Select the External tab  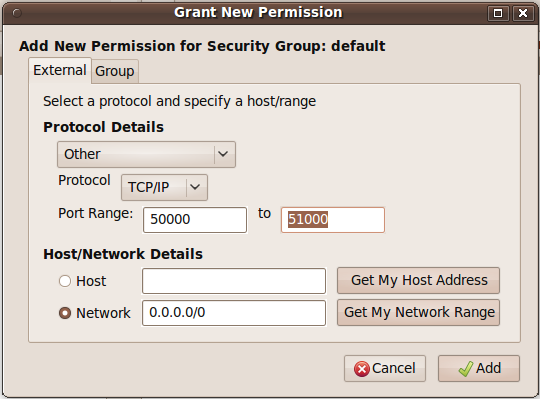click(x=60, y=70)
